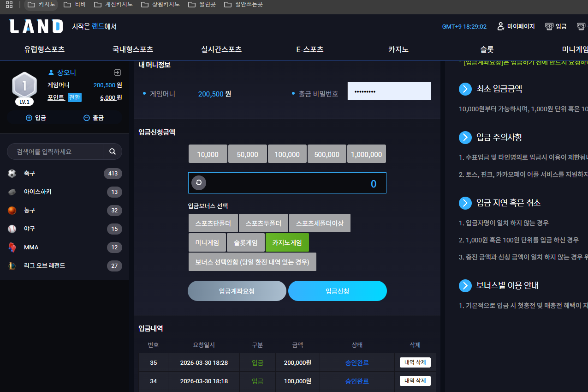Click the logout icon beside username
The image size is (588, 392).
pyautogui.click(x=117, y=72)
